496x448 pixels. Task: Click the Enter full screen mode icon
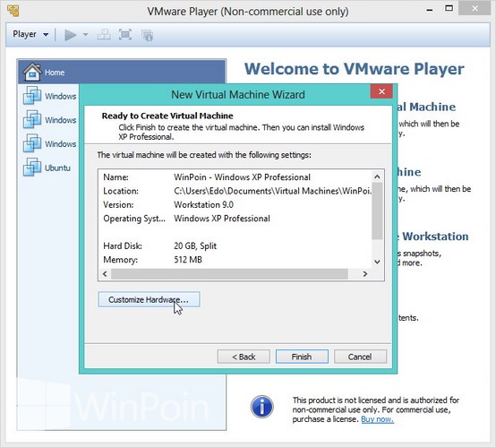[125, 35]
